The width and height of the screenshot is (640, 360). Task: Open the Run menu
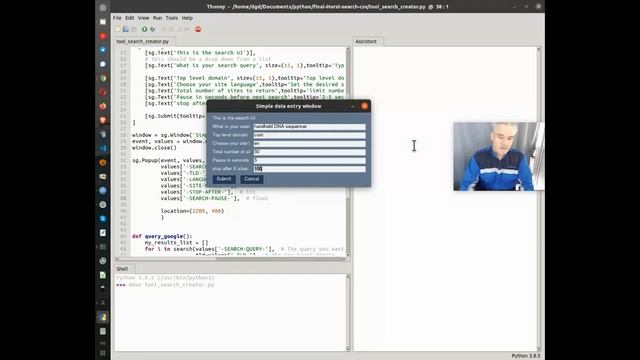[x=157, y=18]
